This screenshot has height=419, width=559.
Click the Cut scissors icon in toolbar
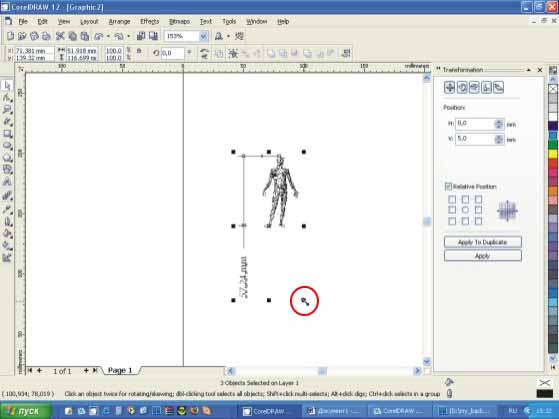[60, 36]
